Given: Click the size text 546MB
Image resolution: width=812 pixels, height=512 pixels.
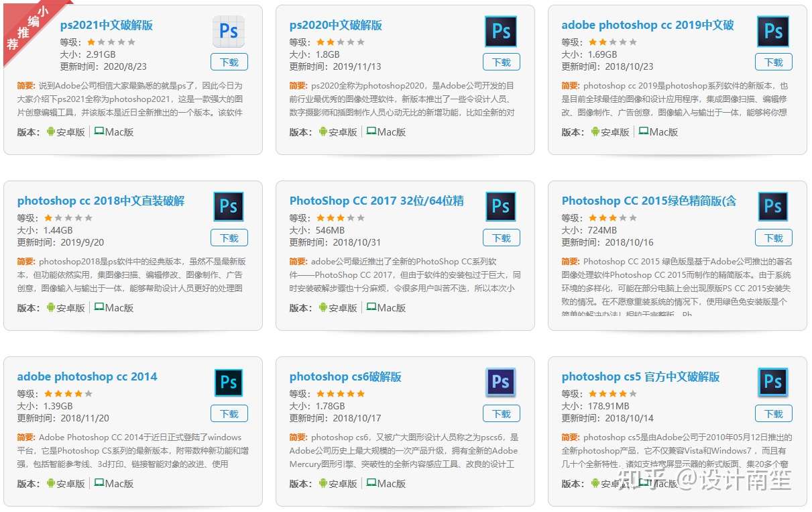Looking at the screenshot, I should 329,230.
